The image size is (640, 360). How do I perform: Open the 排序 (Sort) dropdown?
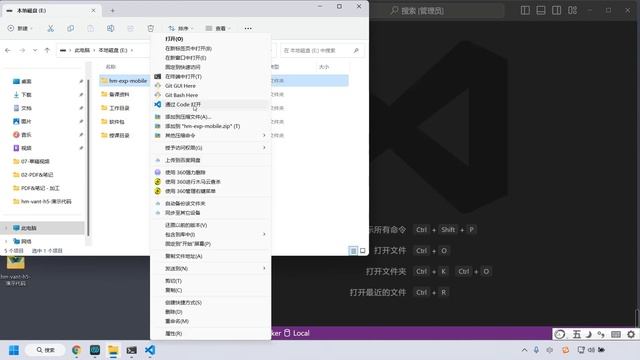(x=181, y=28)
